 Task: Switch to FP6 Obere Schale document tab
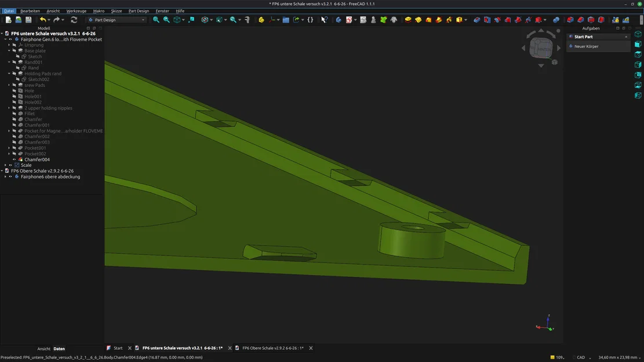272,348
